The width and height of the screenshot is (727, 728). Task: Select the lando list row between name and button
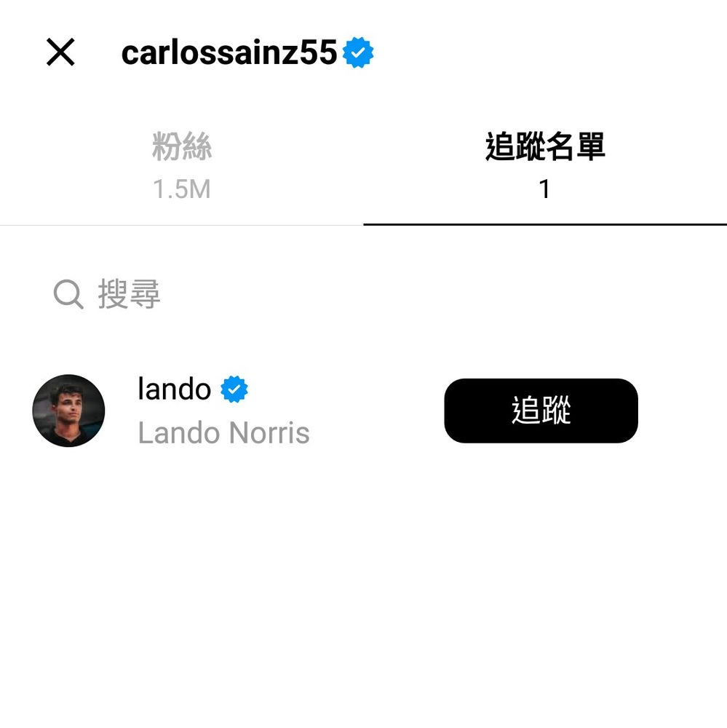[x=364, y=411]
